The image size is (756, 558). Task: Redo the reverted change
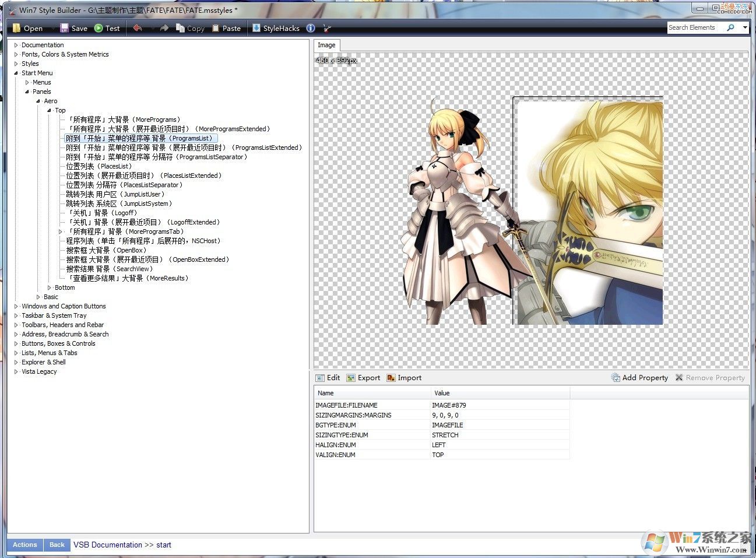(164, 27)
